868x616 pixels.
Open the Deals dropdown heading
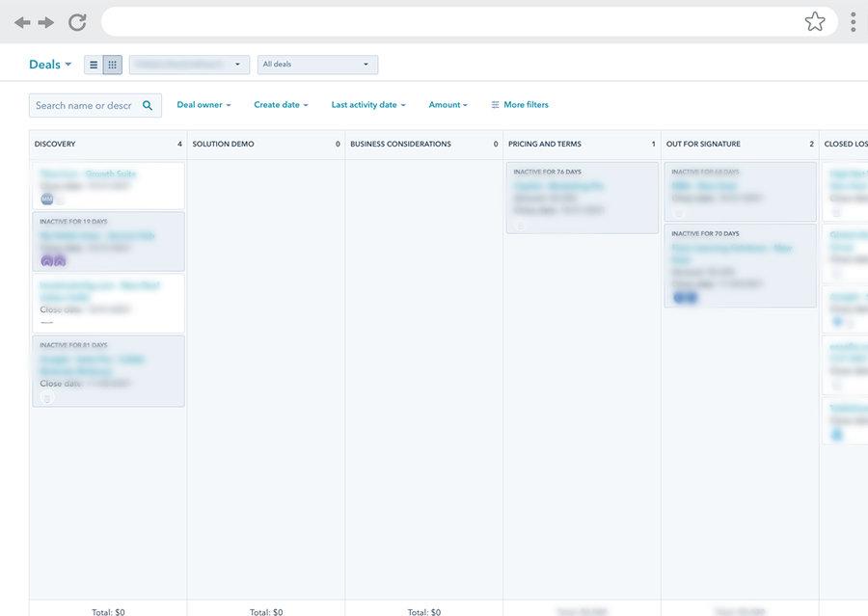[50, 65]
